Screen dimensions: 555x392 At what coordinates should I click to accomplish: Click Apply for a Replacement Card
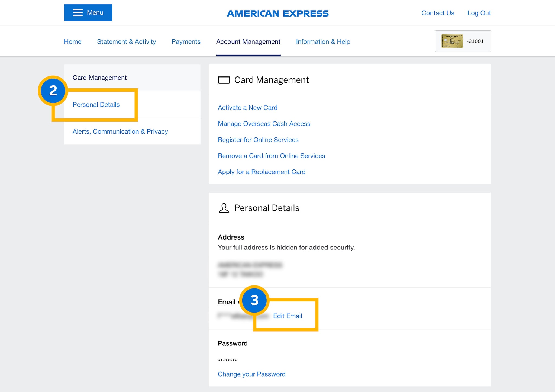point(261,172)
